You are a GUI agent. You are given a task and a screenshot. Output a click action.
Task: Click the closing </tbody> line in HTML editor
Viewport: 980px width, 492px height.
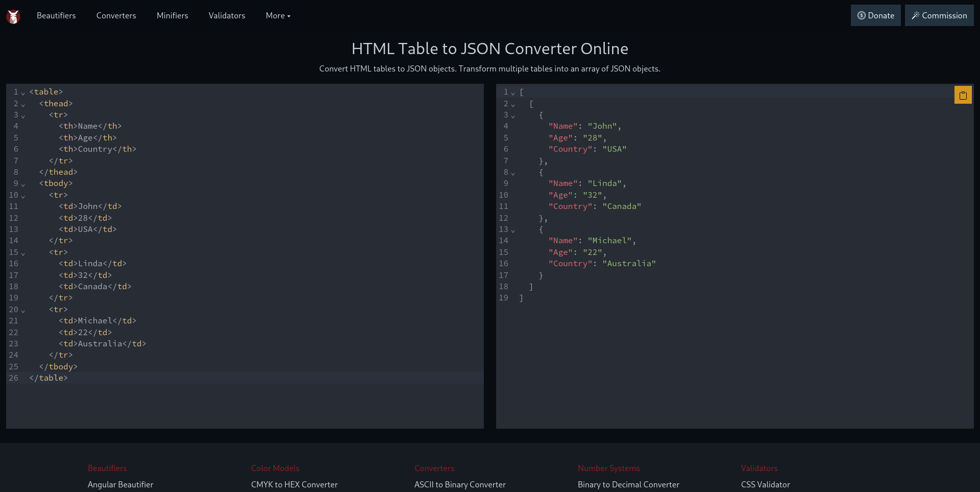[58, 367]
